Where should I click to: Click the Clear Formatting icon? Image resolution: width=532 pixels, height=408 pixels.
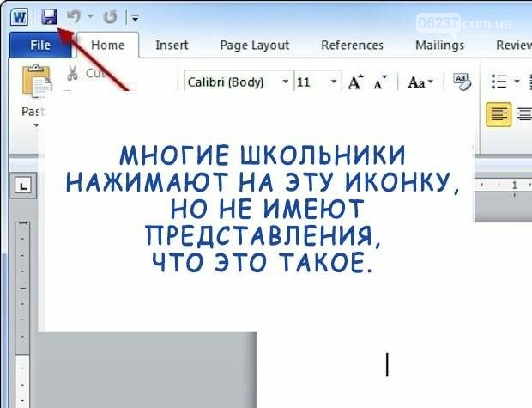pos(462,82)
